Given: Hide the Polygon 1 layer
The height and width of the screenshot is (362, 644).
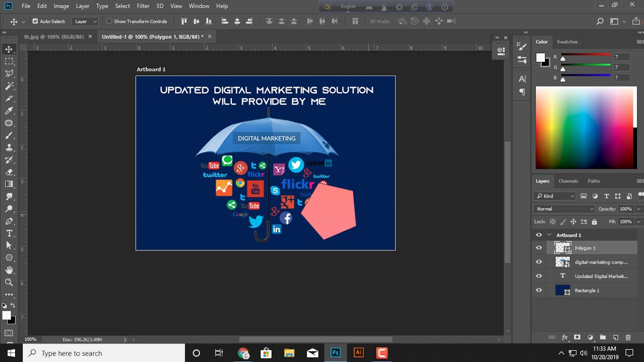Looking at the screenshot, I should (539, 248).
